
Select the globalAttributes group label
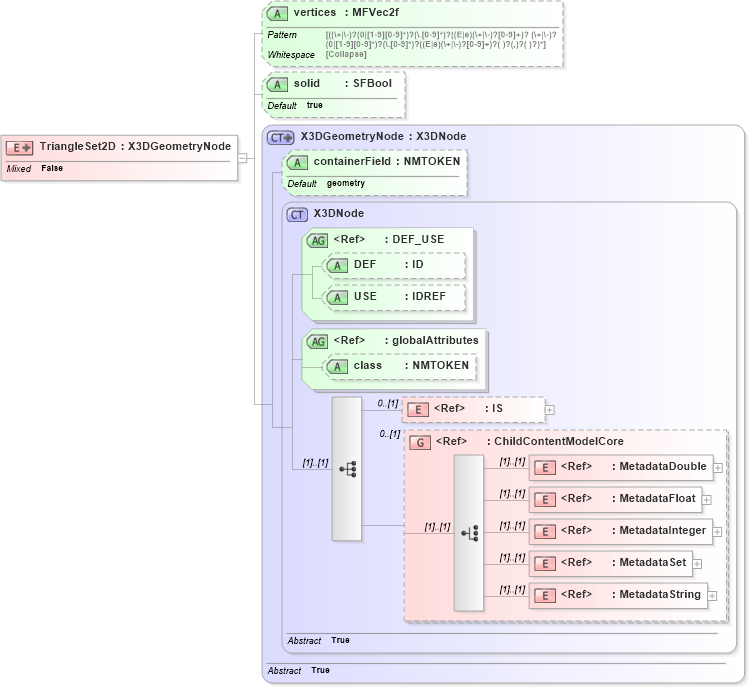tap(406, 340)
